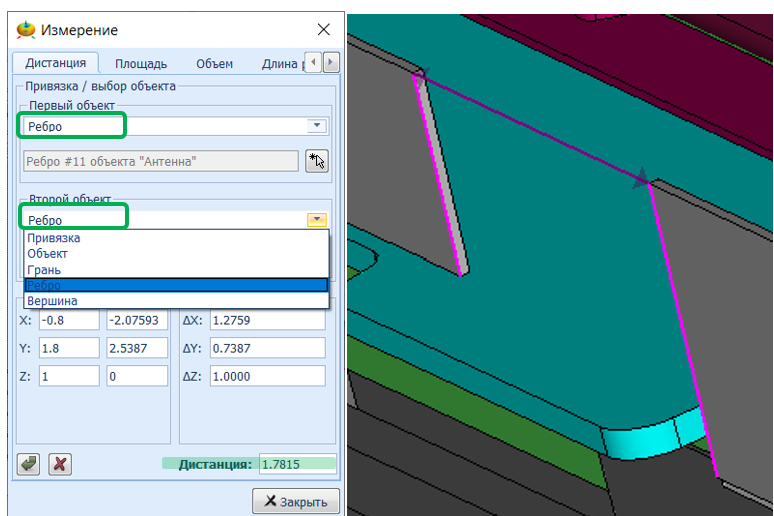Collapse the Второй объект dropdown arrow

coord(317,220)
